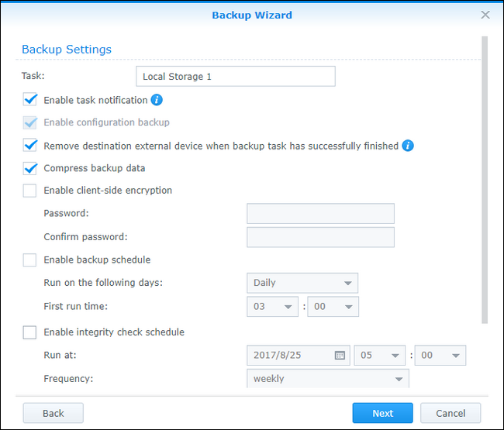The image size is (504, 430).
Task: Cancel the Backup Wizard
Action: pos(450,413)
